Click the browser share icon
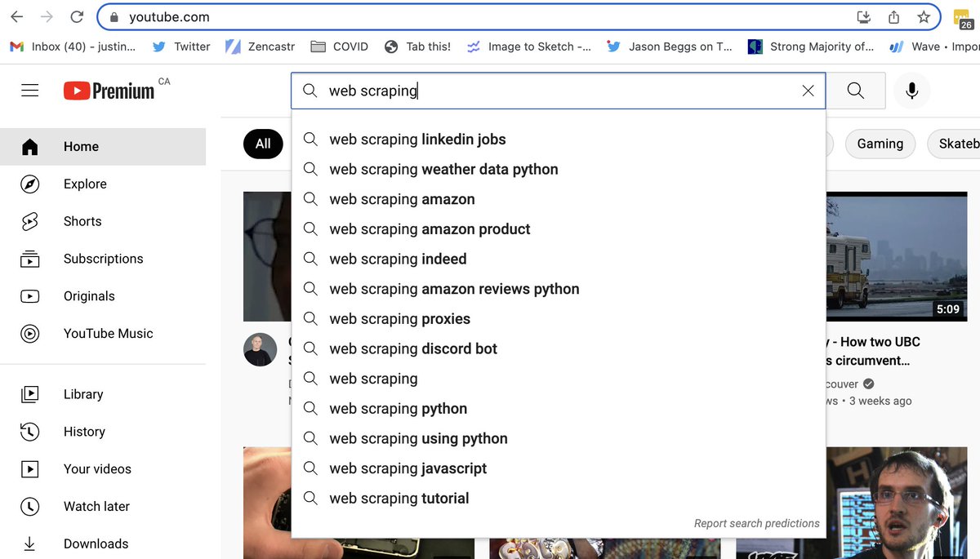The height and width of the screenshot is (559, 980). (893, 16)
